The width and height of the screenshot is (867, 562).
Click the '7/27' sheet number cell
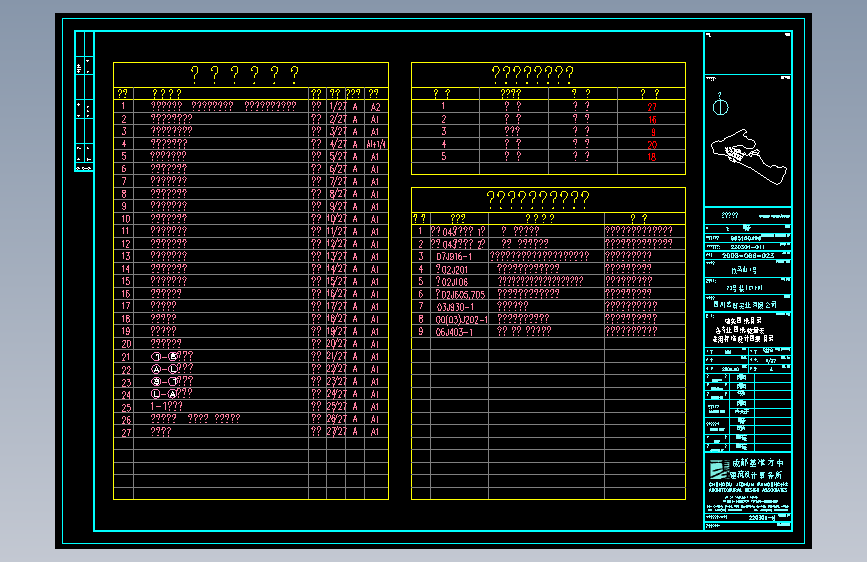pos(337,181)
